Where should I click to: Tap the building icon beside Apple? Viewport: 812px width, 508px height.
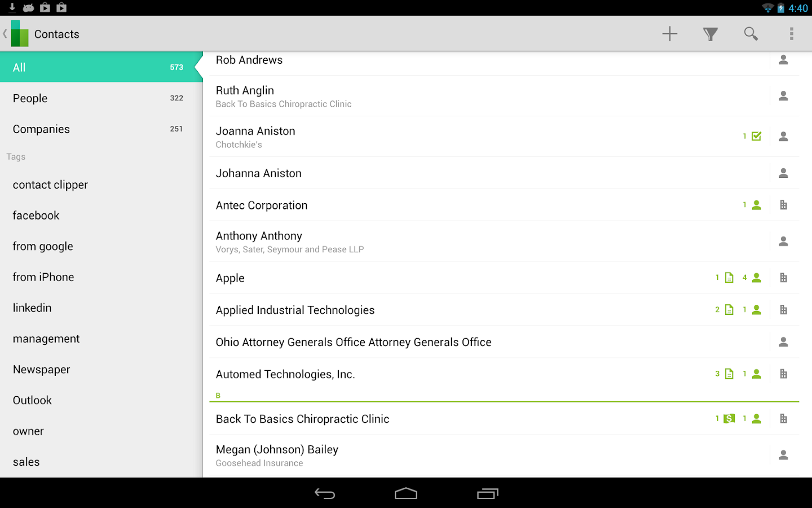coord(783,277)
